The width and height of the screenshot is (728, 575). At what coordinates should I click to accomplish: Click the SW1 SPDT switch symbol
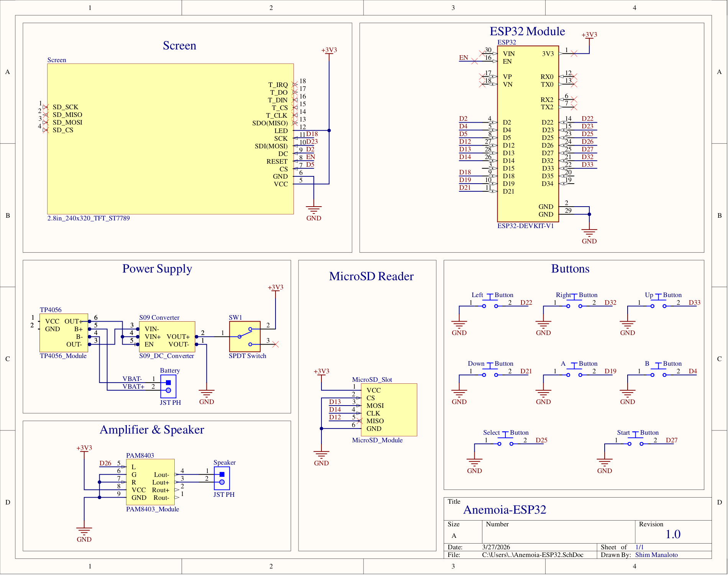tap(245, 337)
